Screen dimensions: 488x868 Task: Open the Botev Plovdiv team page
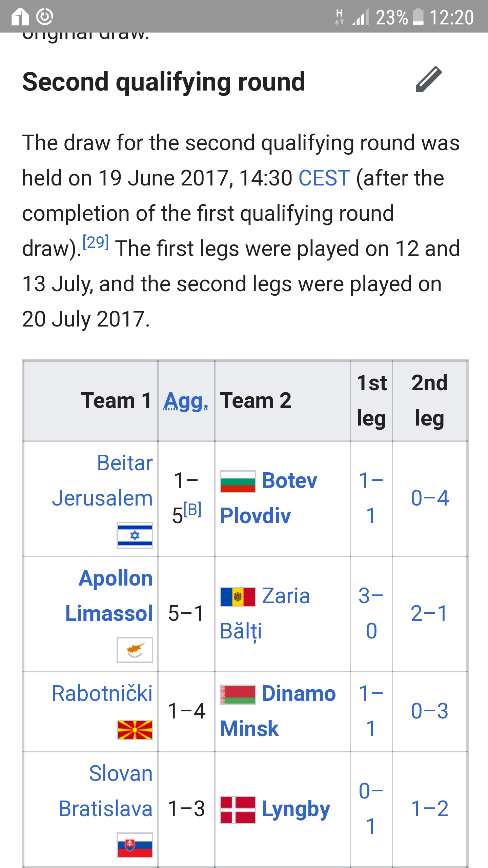pos(268,498)
